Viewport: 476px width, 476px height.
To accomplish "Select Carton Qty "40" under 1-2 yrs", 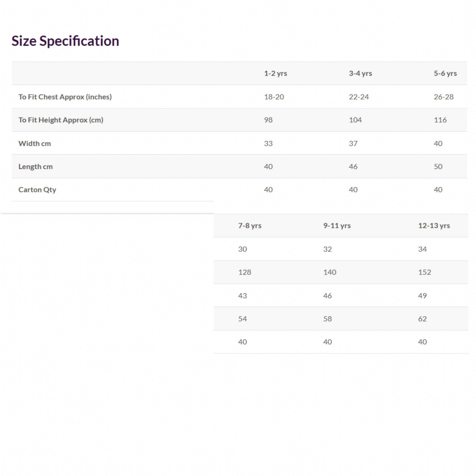I will pos(268,190).
